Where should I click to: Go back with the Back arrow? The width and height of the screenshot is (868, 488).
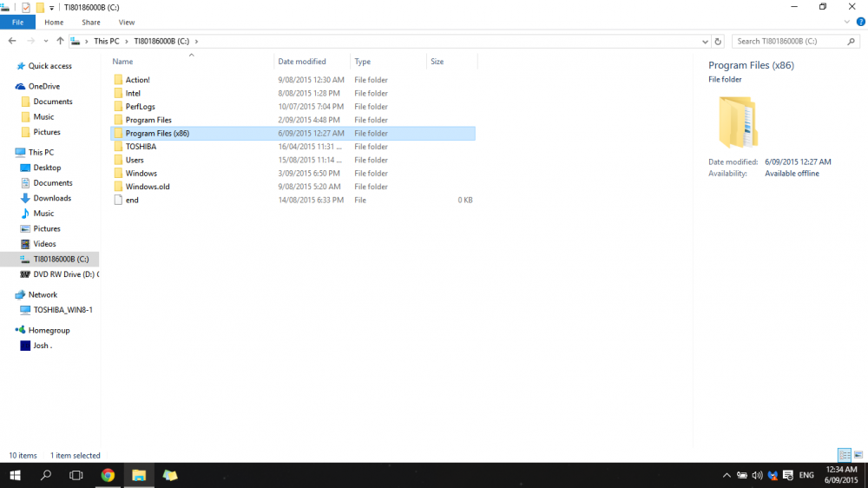[x=12, y=41]
